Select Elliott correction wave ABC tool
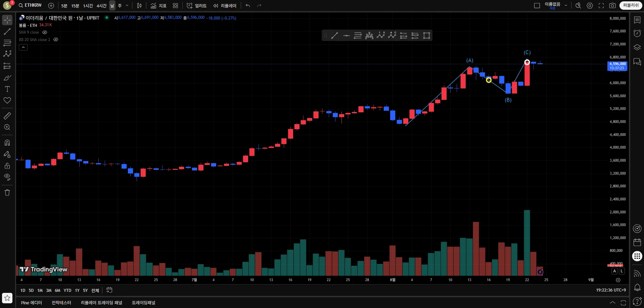 392,35
